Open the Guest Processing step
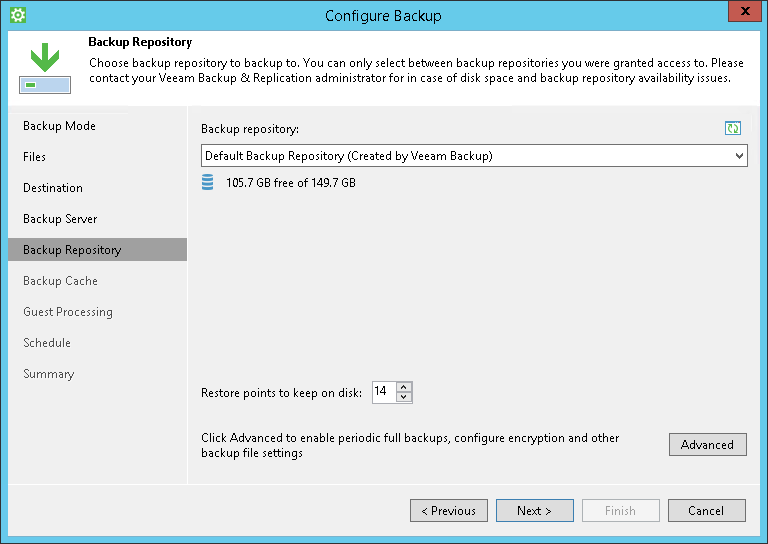Screen dimensions: 768x544 (68, 312)
